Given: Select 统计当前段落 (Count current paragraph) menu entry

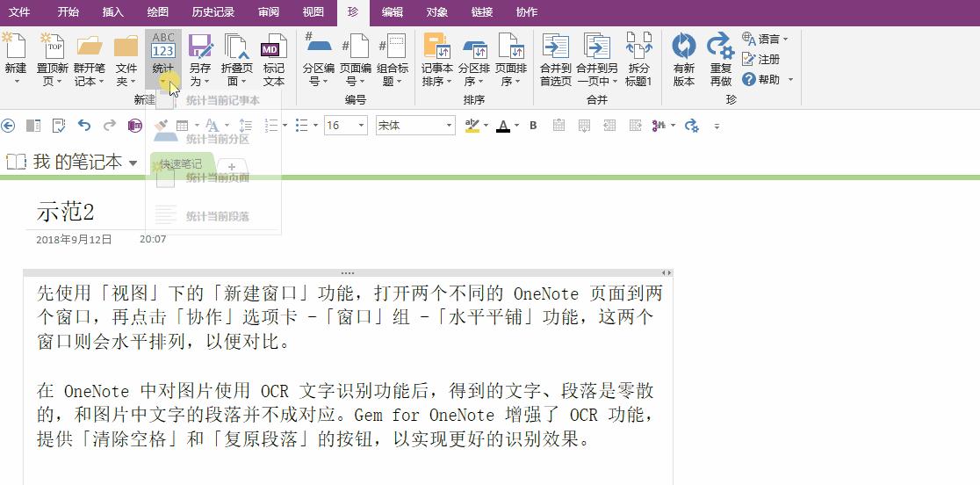Looking at the screenshot, I should 213,216.
